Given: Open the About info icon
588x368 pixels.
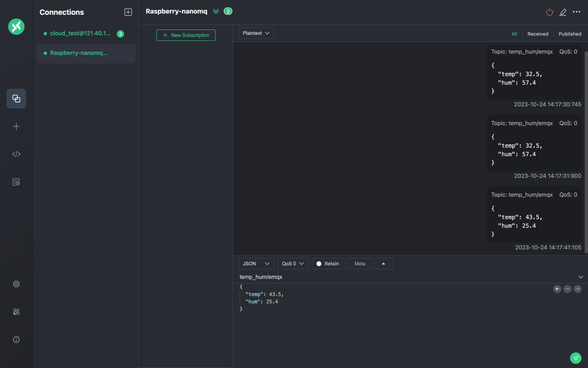Looking at the screenshot, I should coord(16,340).
